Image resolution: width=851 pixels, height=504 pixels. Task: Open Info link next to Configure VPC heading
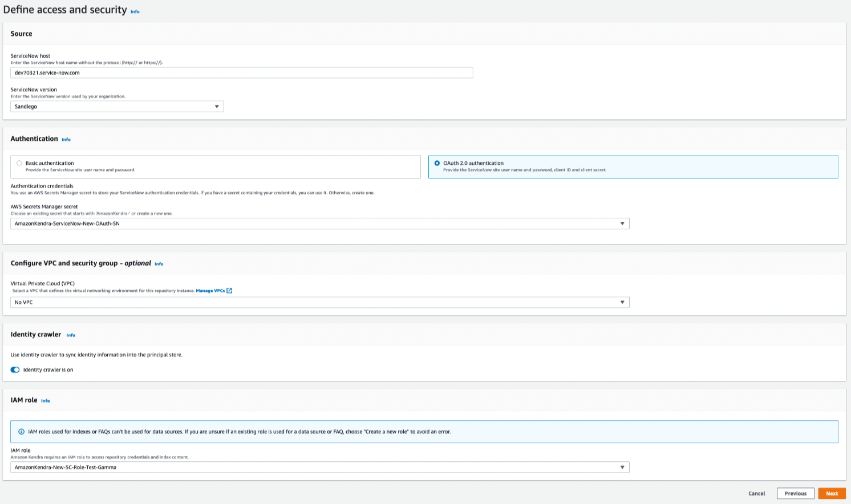(159, 264)
